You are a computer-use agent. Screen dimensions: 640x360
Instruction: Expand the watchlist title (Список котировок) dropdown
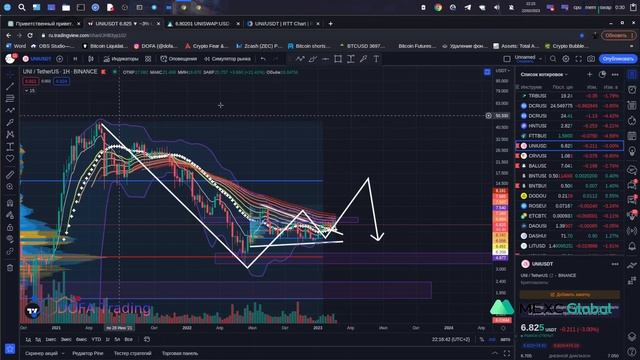[544, 74]
